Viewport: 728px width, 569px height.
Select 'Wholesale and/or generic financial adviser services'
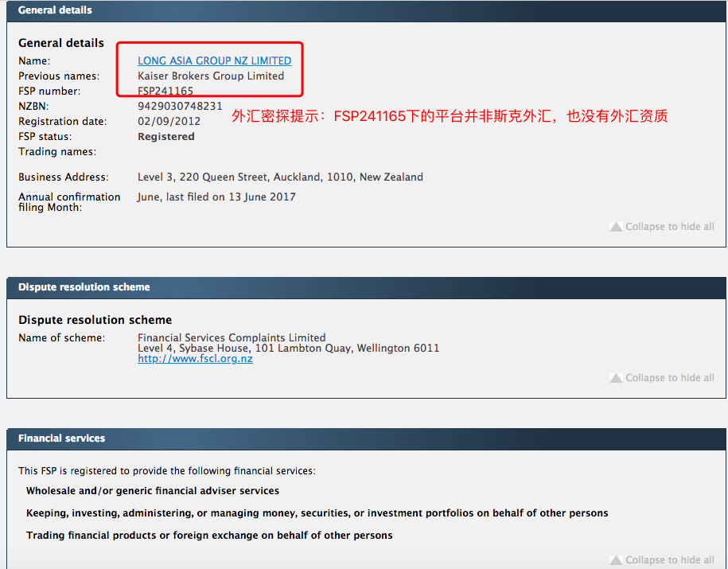(x=153, y=491)
